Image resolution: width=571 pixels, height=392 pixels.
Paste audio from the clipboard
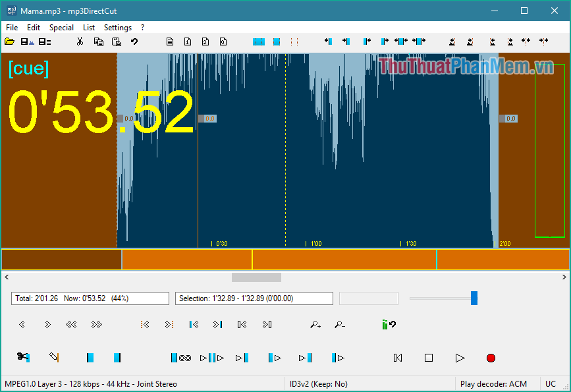pos(117,41)
